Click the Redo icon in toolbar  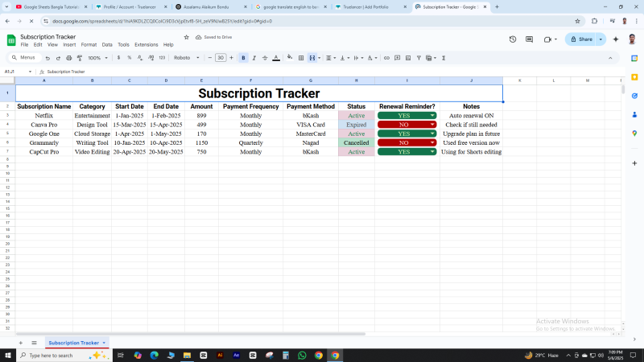click(58, 58)
